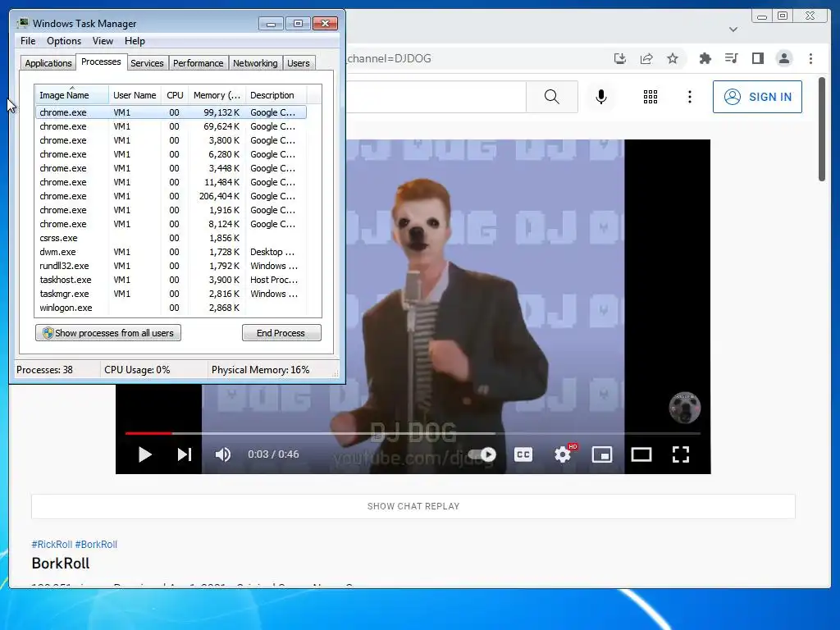840x630 pixels.
Task: Open Task Manager View menu
Action: coord(103,41)
